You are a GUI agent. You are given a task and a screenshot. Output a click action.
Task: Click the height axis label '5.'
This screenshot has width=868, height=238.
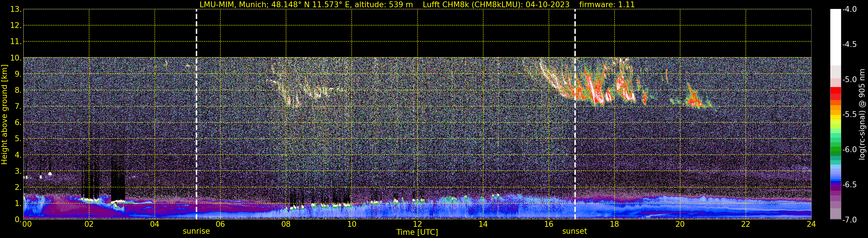click(x=18, y=139)
